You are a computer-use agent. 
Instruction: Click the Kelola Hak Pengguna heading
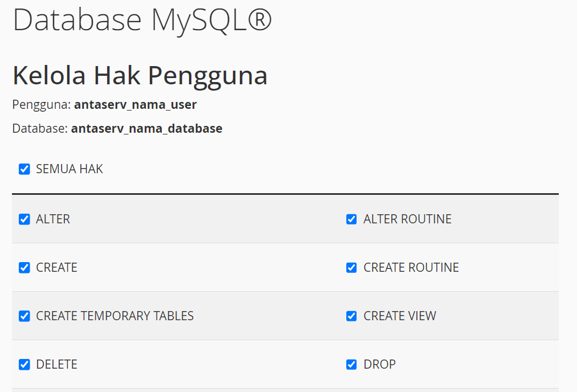click(140, 76)
